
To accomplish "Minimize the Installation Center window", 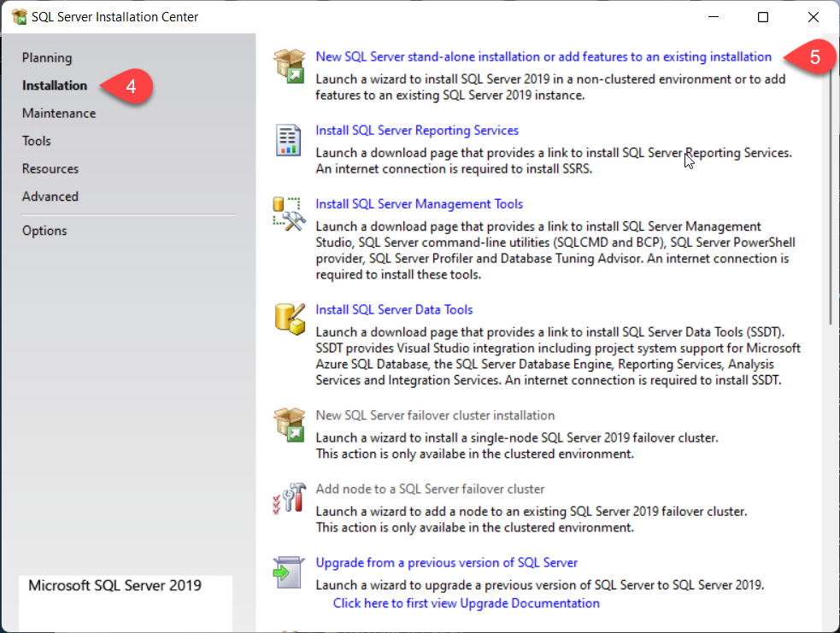I will (x=713, y=17).
